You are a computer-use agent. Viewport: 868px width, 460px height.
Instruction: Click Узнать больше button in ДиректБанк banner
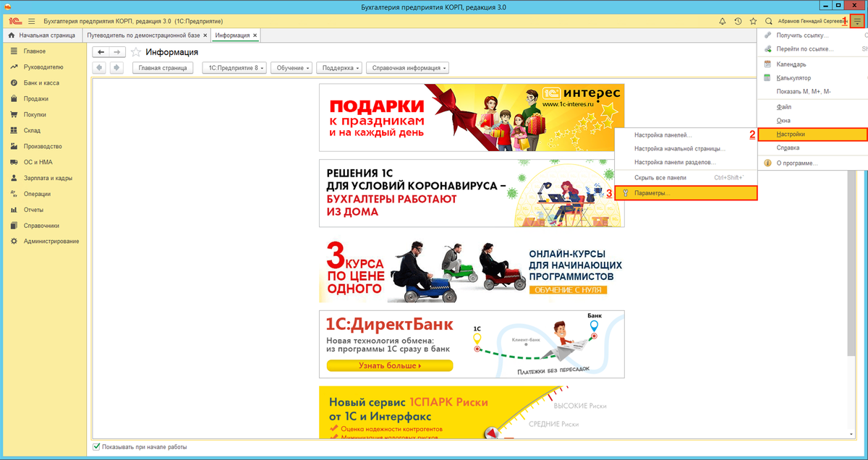tap(390, 366)
